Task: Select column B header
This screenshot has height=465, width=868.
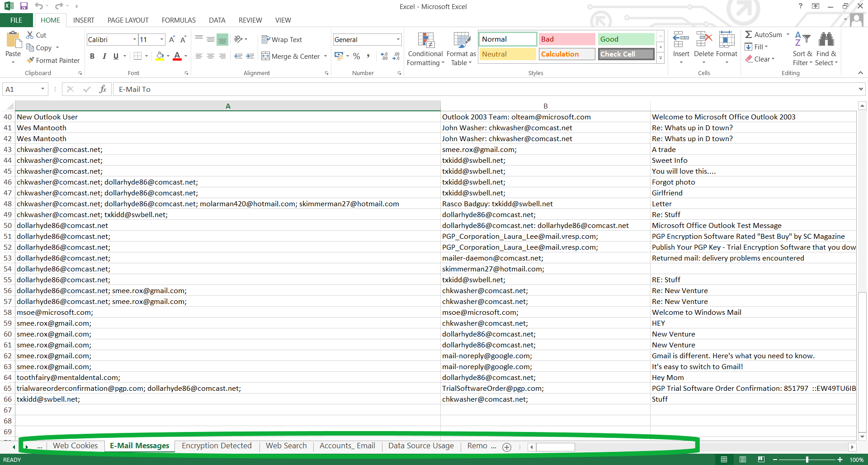Action: pos(546,106)
